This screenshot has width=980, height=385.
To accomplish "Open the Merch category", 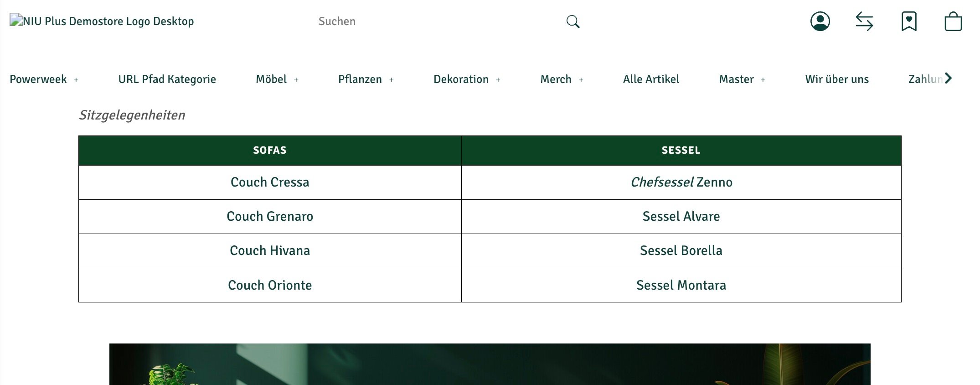I will click(556, 79).
